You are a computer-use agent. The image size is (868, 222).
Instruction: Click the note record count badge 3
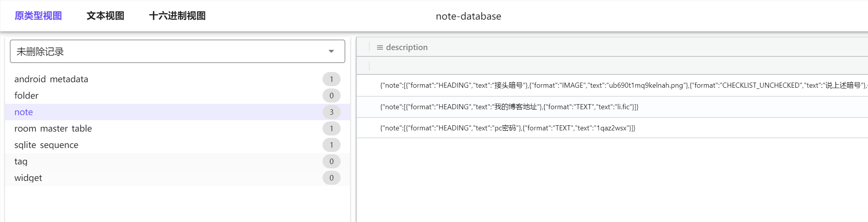[331, 112]
